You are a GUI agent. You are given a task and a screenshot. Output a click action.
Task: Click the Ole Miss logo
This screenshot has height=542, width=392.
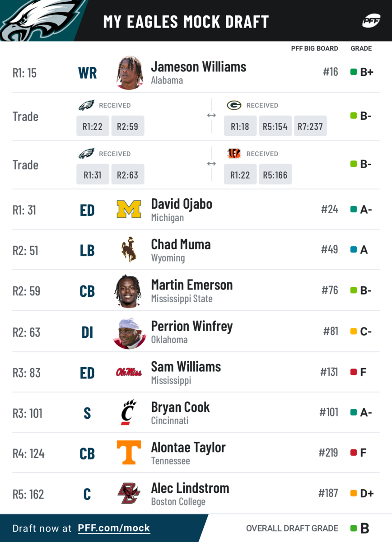click(x=129, y=373)
